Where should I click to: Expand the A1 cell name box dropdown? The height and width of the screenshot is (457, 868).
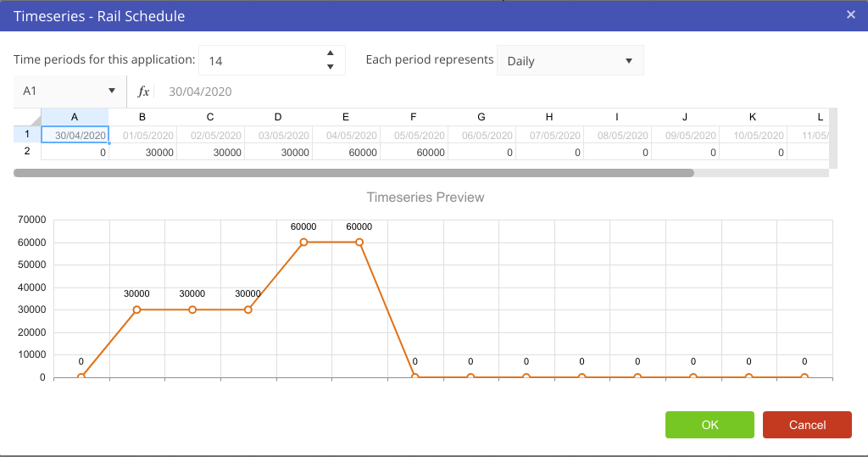click(112, 92)
